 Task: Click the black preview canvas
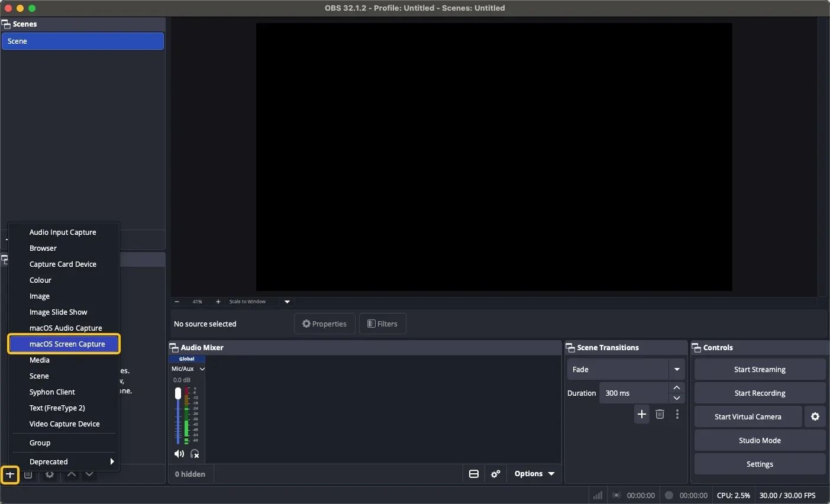click(494, 157)
